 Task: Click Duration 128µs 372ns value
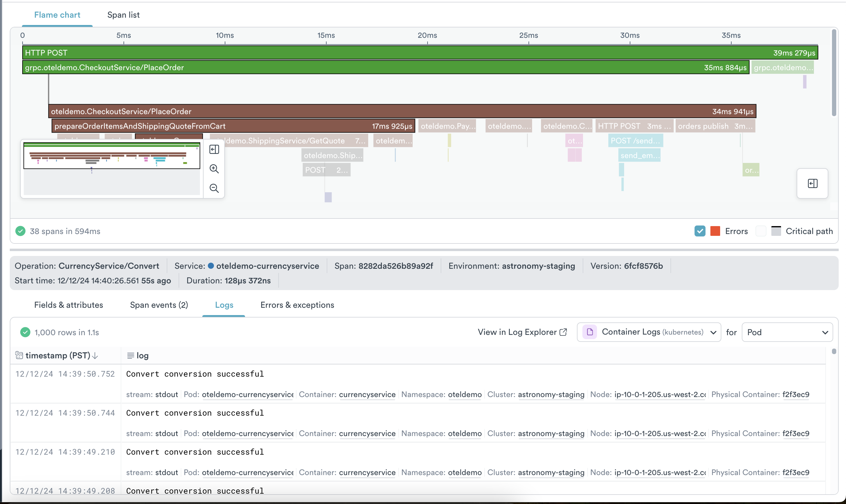(247, 281)
